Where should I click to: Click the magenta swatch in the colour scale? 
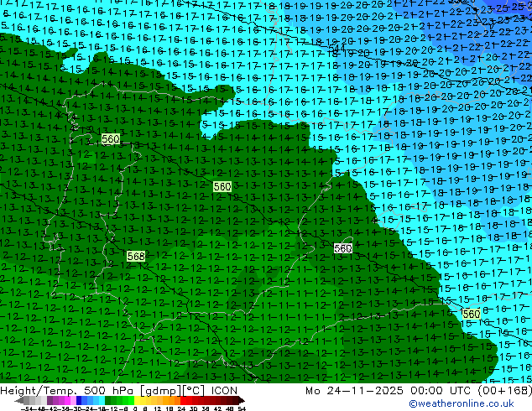tap(67, 400)
